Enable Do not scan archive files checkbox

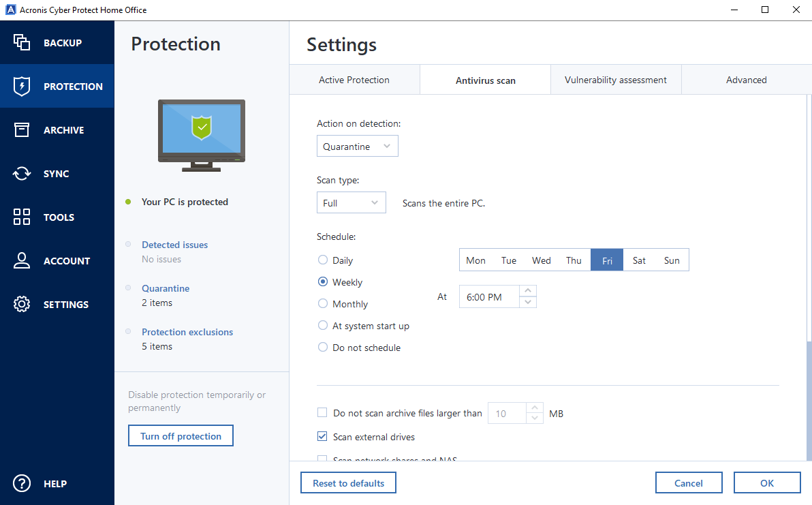pyautogui.click(x=322, y=413)
